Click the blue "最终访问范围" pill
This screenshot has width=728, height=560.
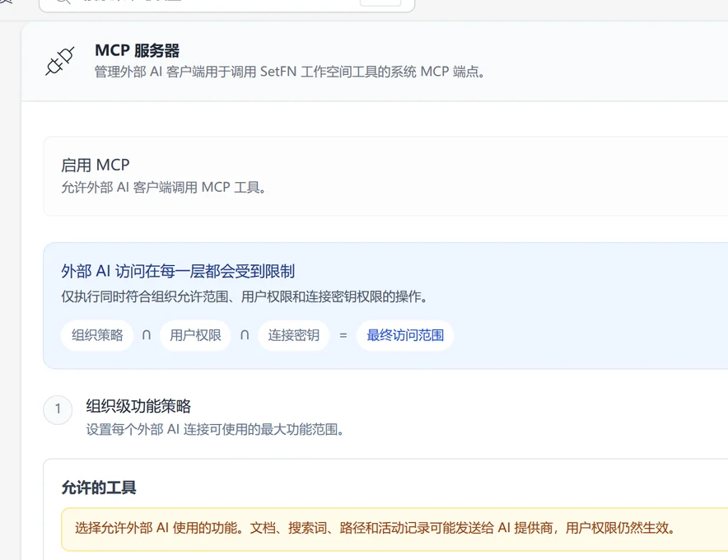click(x=405, y=335)
